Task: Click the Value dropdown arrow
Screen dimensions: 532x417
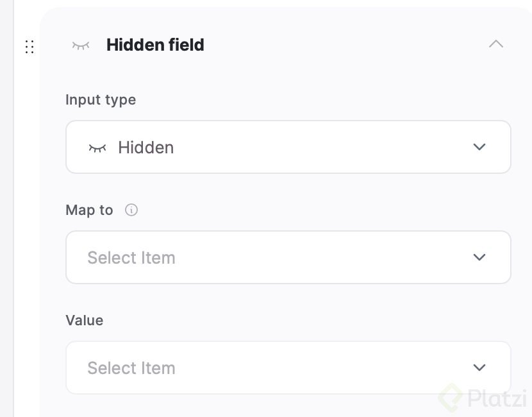Action: coord(479,368)
